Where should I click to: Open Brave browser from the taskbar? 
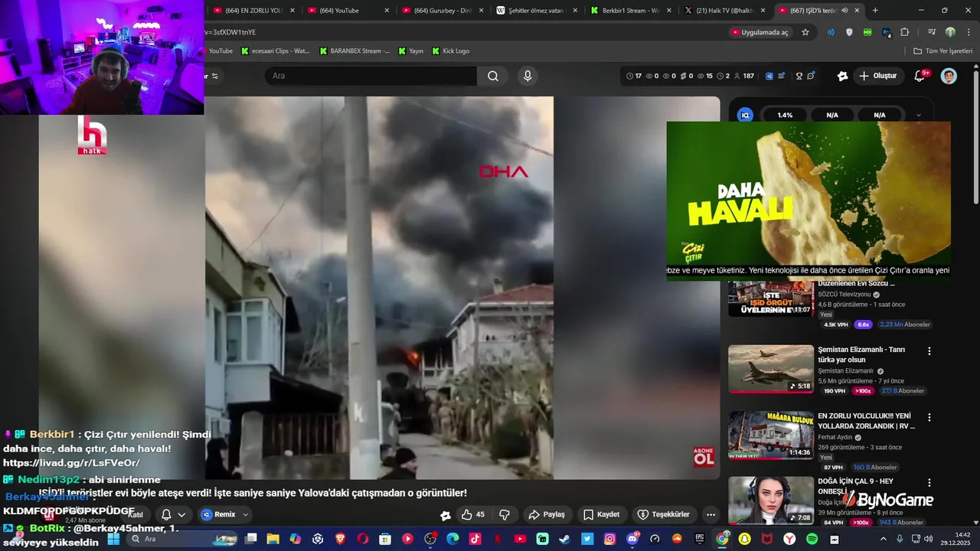340,539
